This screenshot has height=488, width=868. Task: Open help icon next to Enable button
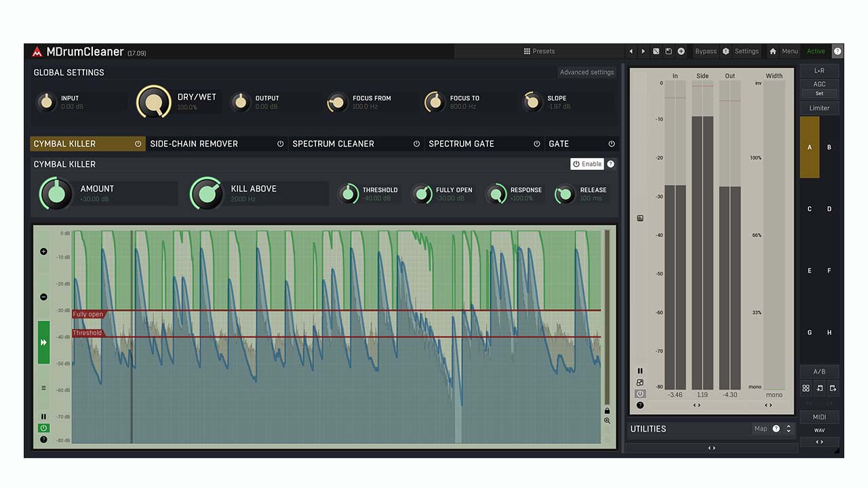(x=610, y=164)
